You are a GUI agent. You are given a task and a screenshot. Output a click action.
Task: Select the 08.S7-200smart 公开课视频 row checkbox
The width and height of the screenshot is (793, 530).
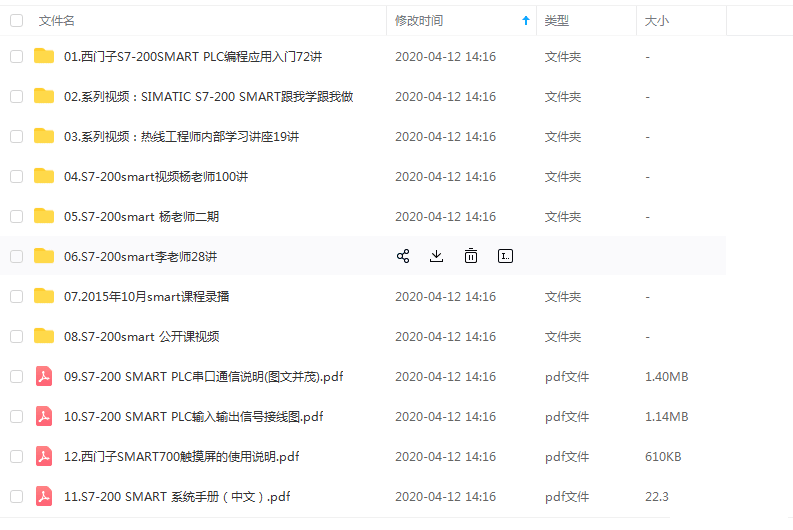click(16, 336)
